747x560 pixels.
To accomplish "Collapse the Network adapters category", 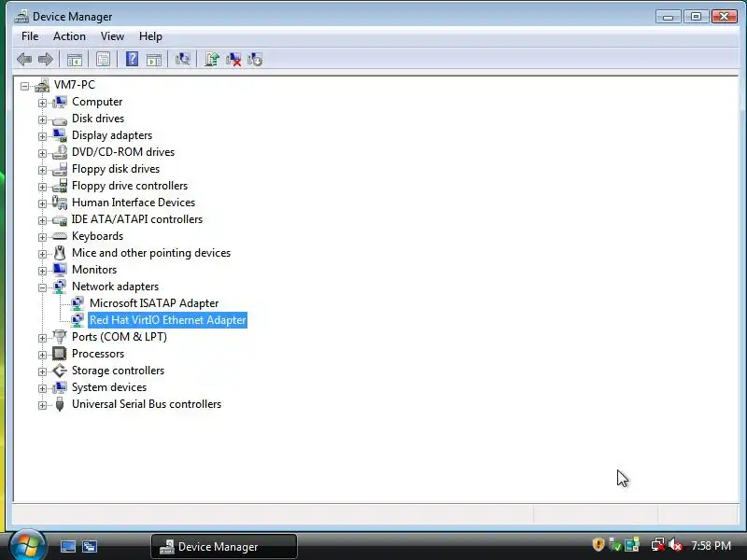I will pos(42,287).
